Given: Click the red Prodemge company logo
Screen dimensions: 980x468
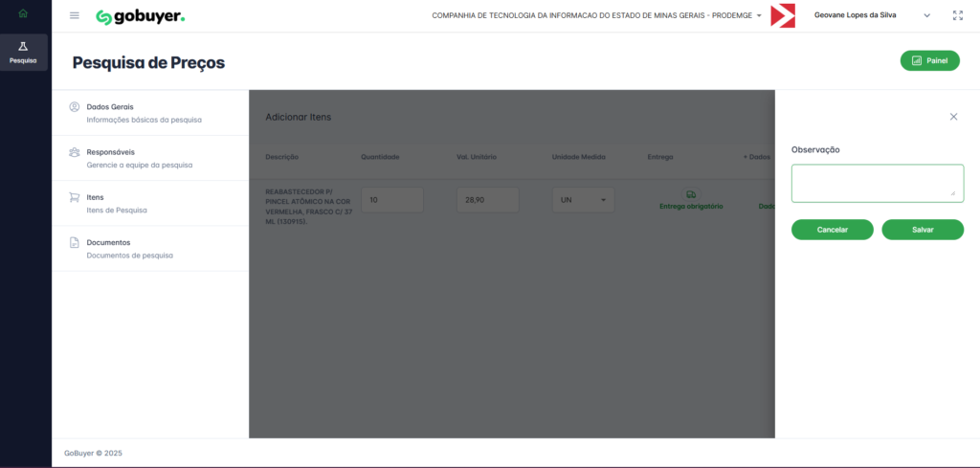Looking at the screenshot, I should (x=783, y=16).
